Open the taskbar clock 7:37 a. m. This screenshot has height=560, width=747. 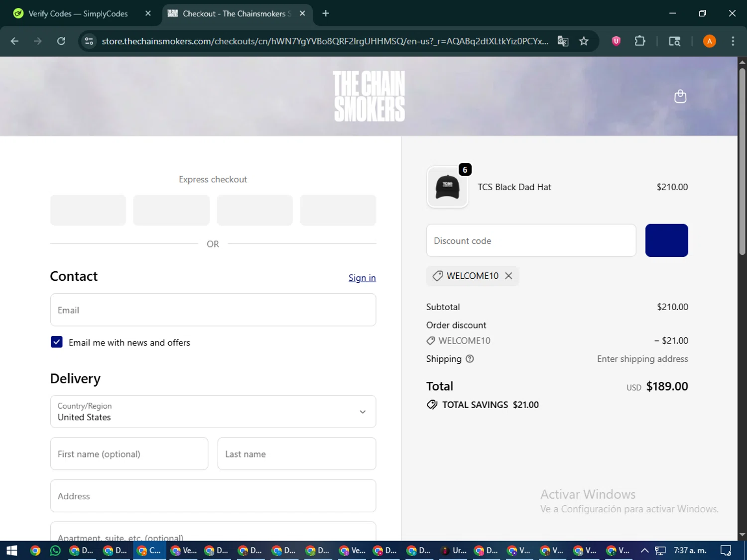click(690, 551)
